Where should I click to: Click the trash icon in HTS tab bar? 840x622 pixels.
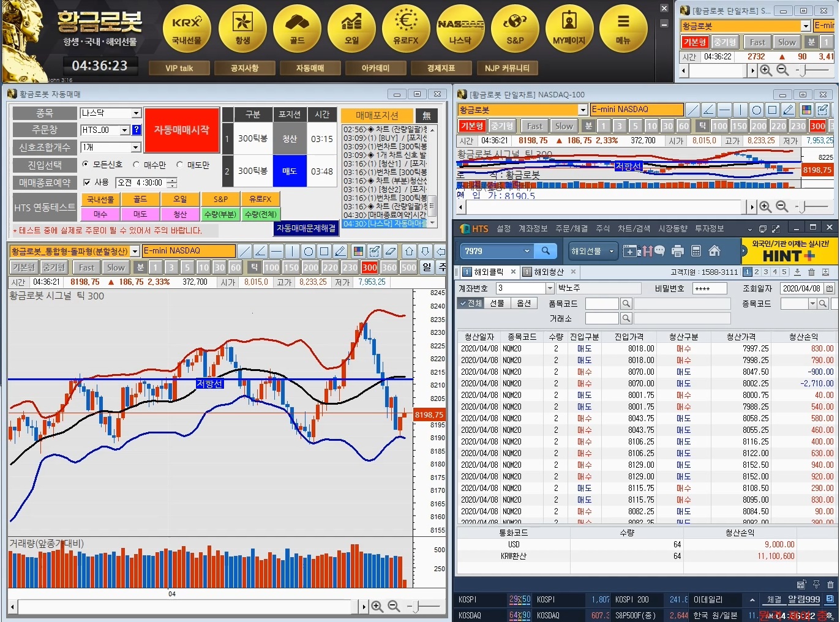click(811, 272)
